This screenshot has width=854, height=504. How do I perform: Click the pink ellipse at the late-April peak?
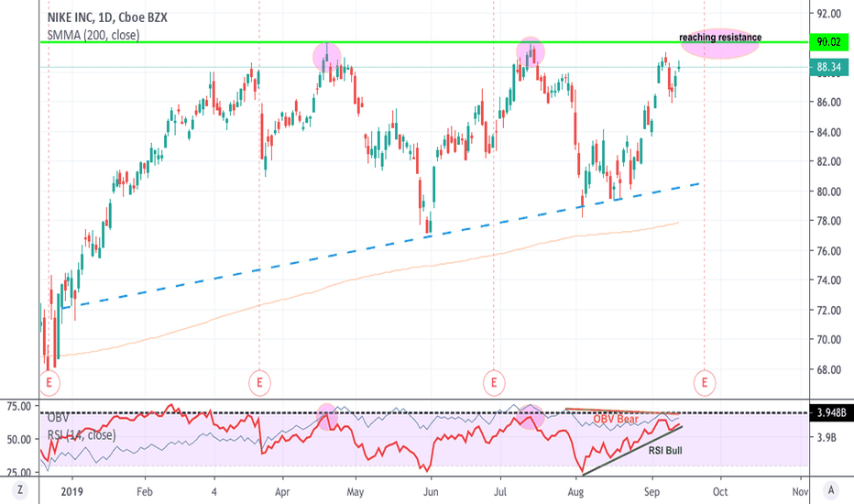(327, 57)
